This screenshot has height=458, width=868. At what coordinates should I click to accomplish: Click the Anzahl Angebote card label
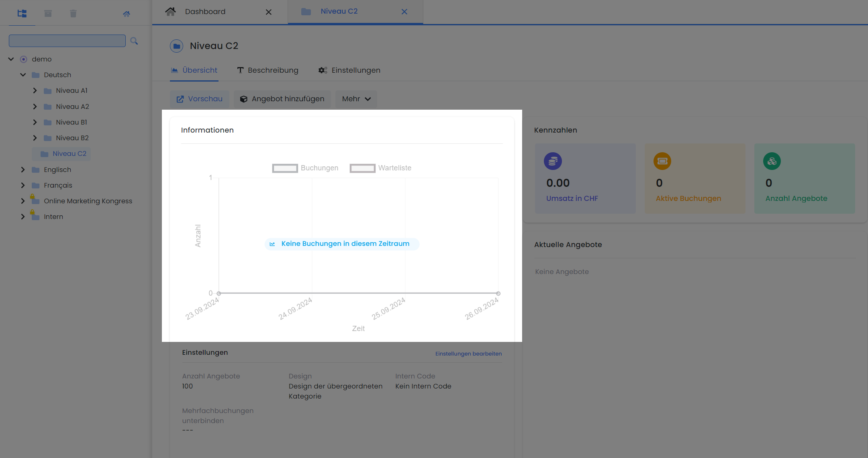coord(796,198)
